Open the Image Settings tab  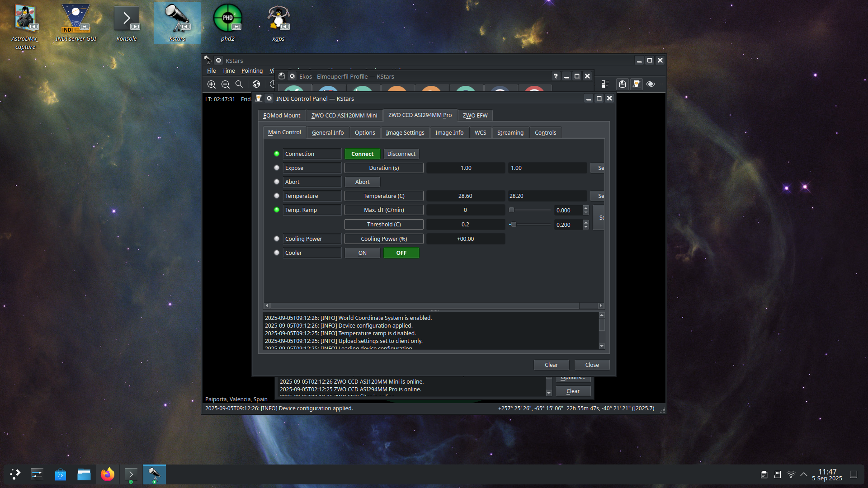pos(405,132)
